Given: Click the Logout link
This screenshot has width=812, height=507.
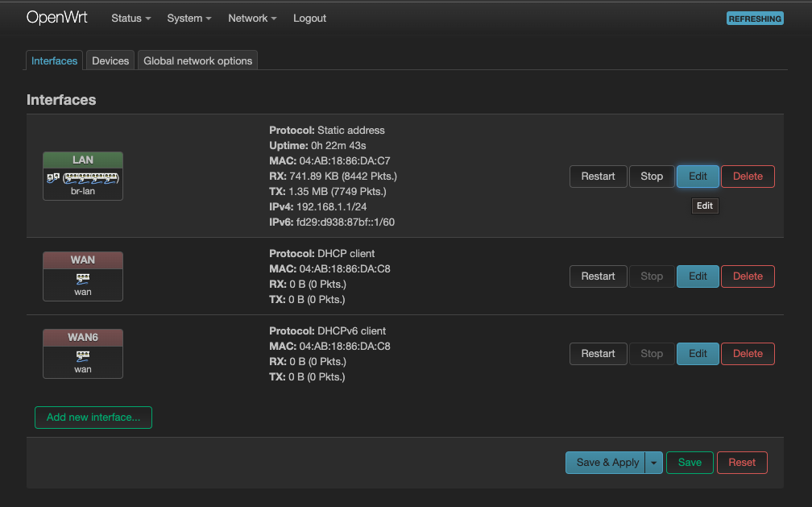Looking at the screenshot, I should (x=309, y=19).
